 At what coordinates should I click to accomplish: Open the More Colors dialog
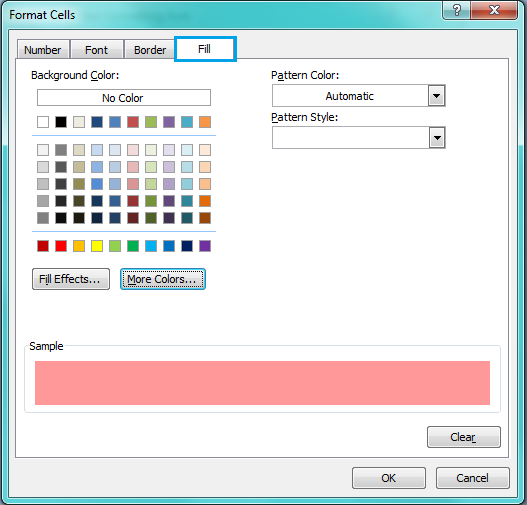pyautogui.click(x=163, y=279)
